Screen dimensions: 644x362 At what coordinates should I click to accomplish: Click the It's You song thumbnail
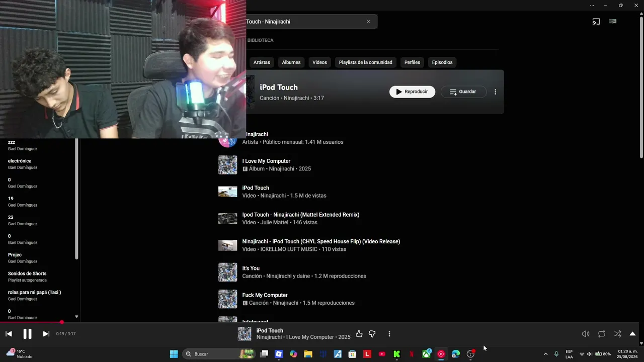[x=227, y=272]
